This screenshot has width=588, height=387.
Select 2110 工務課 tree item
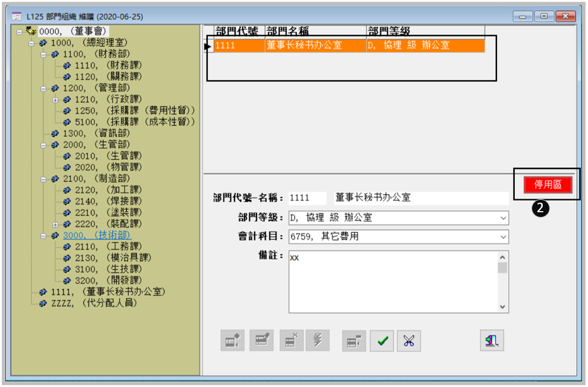point(108,247)
